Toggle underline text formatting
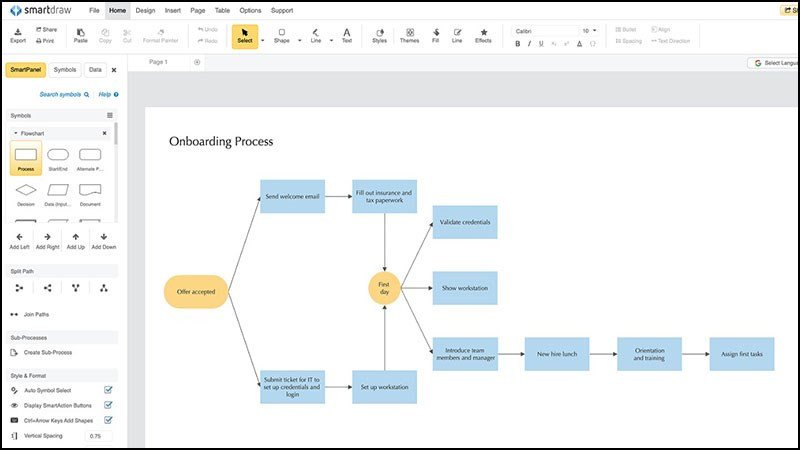This screenshot has height=450, width=800. [x=541, y=44]
